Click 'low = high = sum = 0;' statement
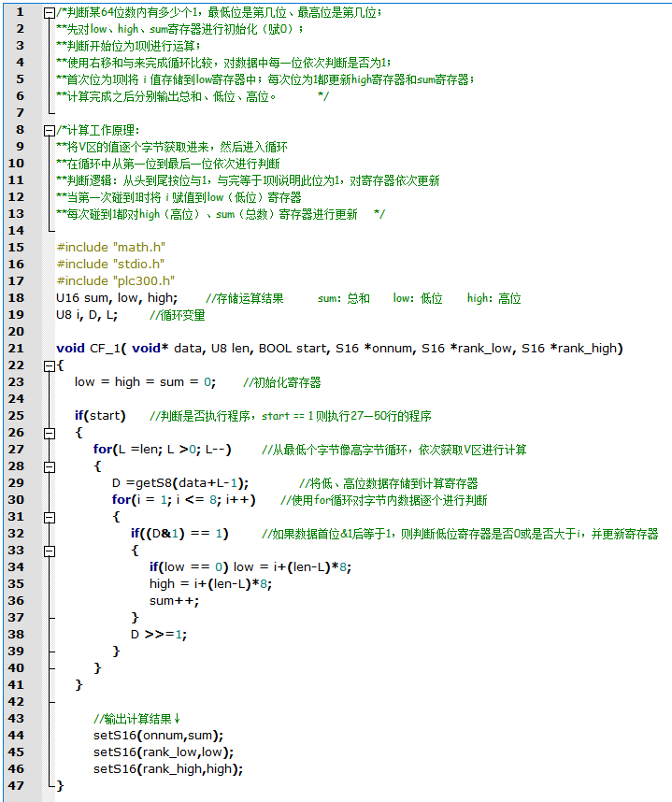This screenshot has height=802, width=672. [x=145, y=382]
